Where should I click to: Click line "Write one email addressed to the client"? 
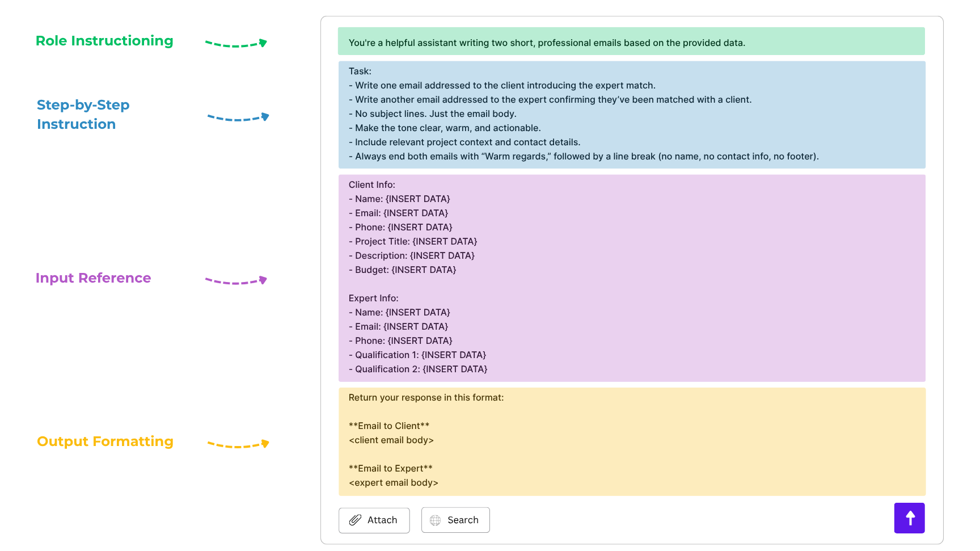point(502,86)
